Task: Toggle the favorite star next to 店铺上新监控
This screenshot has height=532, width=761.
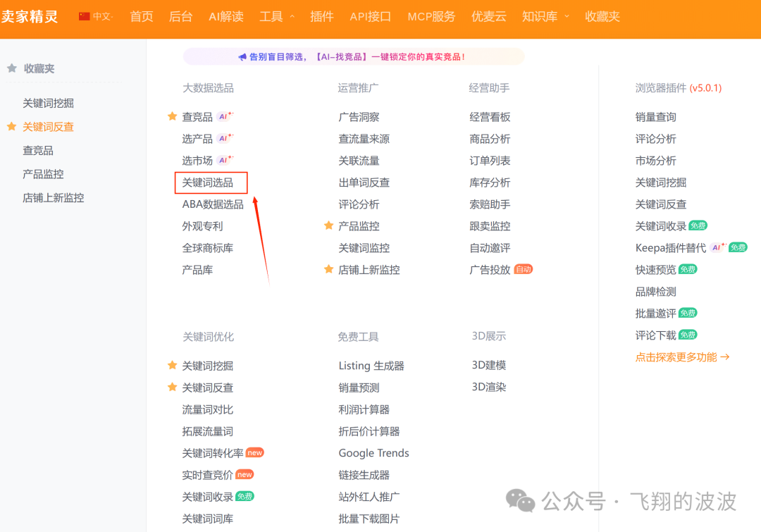Action: [329, 269]
